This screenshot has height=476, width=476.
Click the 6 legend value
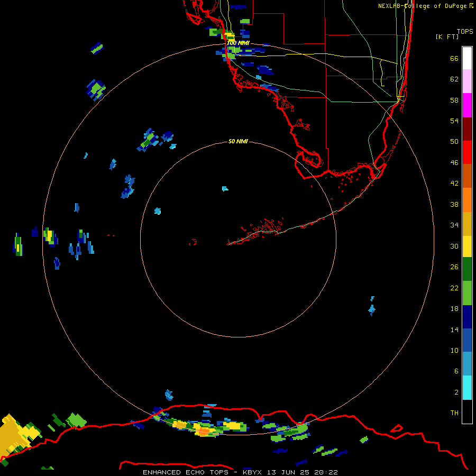click(456, 371)
